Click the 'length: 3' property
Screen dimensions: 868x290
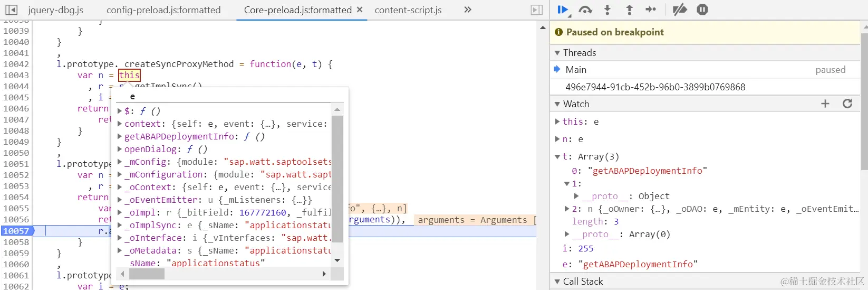point(595,221)
